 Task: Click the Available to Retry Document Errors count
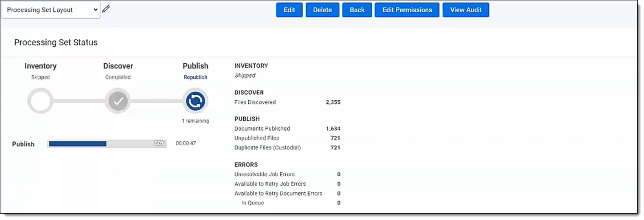coord(338,193)
